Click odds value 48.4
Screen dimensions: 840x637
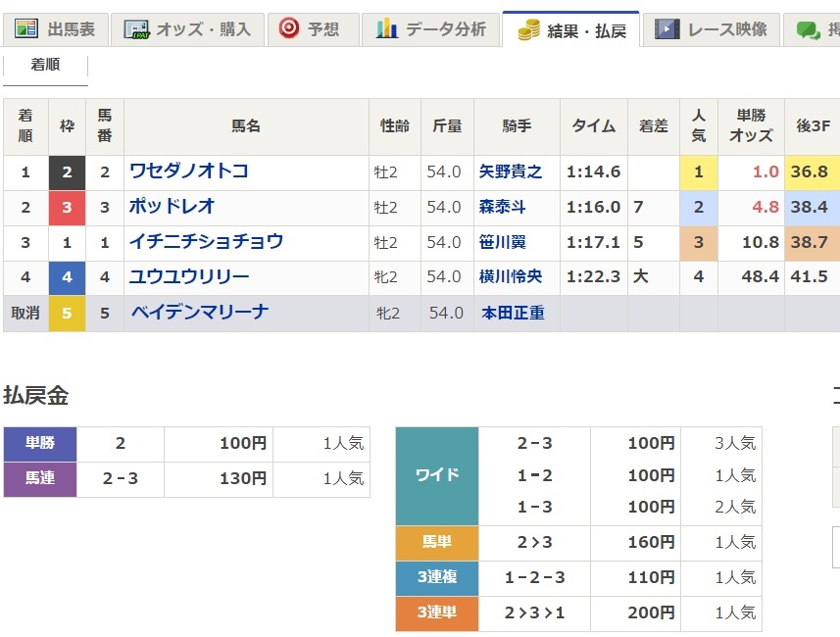coord(761,277)
